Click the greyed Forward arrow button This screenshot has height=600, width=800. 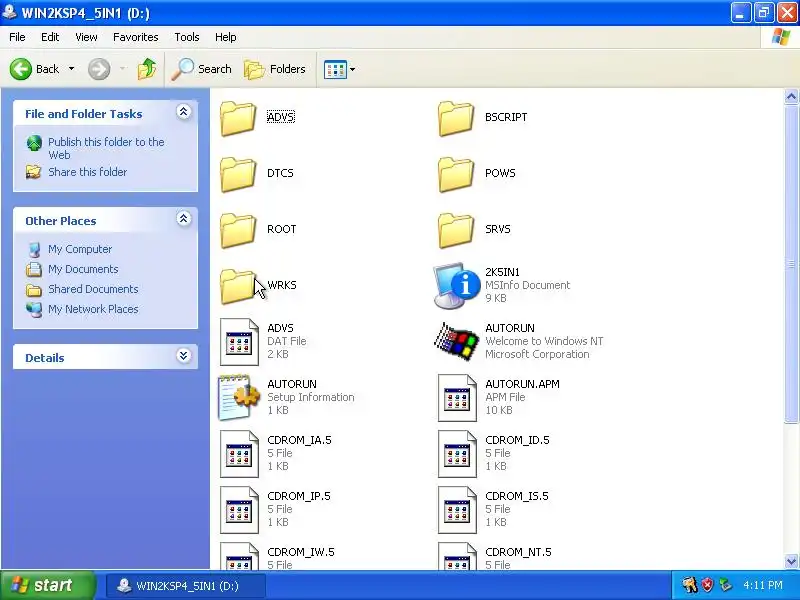[99, 69]
